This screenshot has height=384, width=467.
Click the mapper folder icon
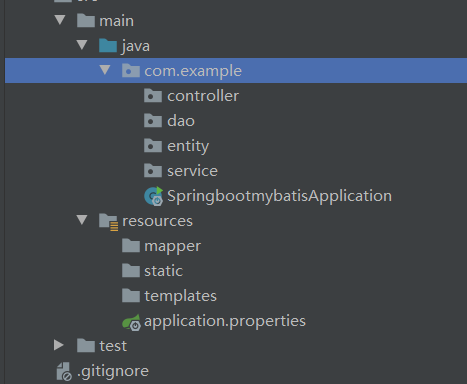click(x=131, y=246)
